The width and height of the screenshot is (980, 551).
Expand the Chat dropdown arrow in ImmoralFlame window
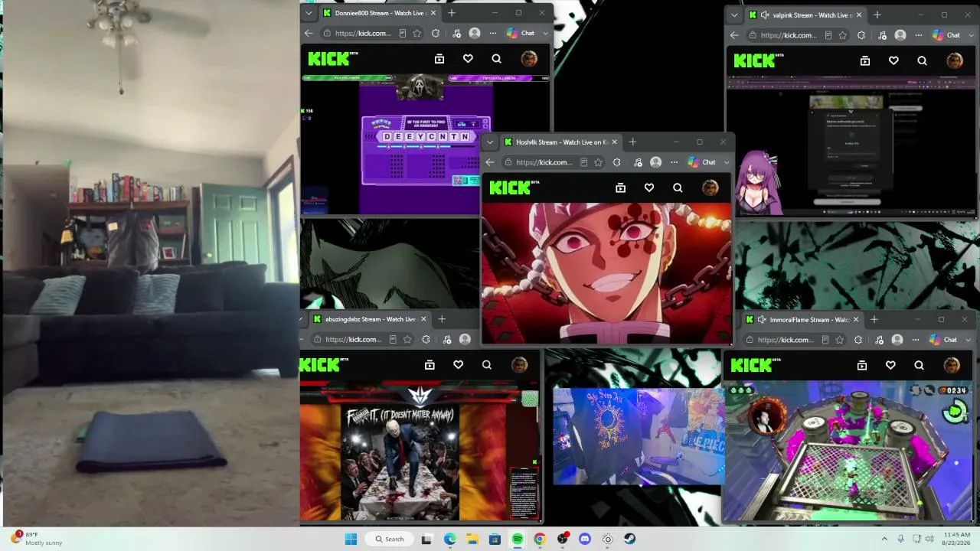pyautogui.click(x=968, y=340)
